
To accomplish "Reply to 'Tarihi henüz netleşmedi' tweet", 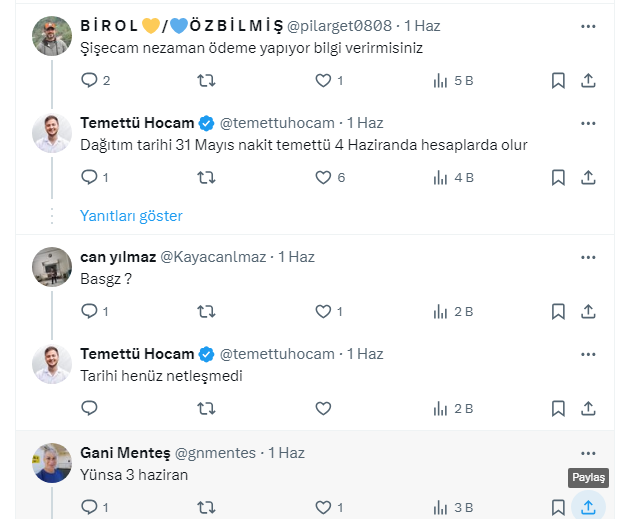I will click(90, 408).
